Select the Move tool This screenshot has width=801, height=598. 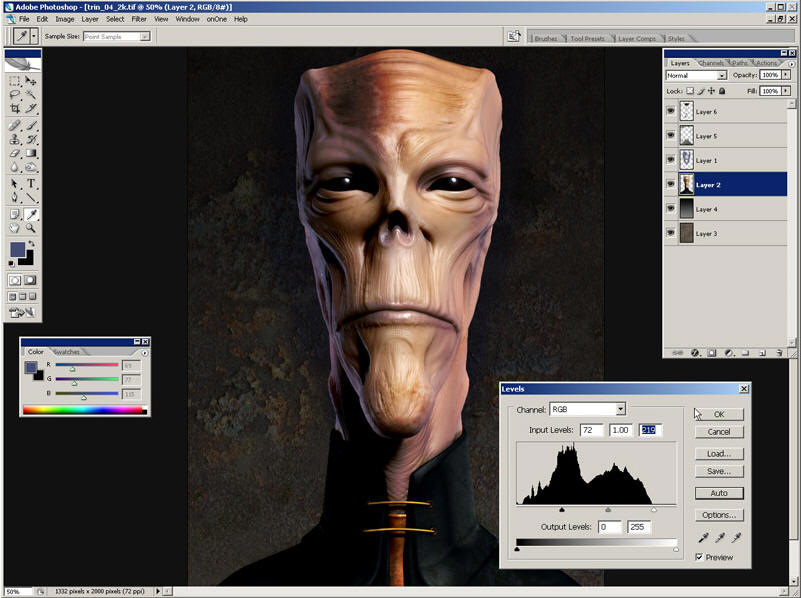tap(31, 81)
